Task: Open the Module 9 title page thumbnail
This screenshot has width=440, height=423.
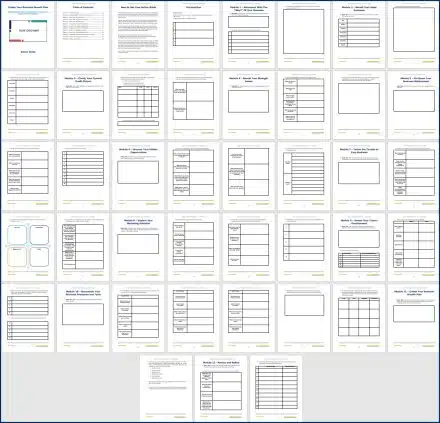Action: click(x=359, y=247)
